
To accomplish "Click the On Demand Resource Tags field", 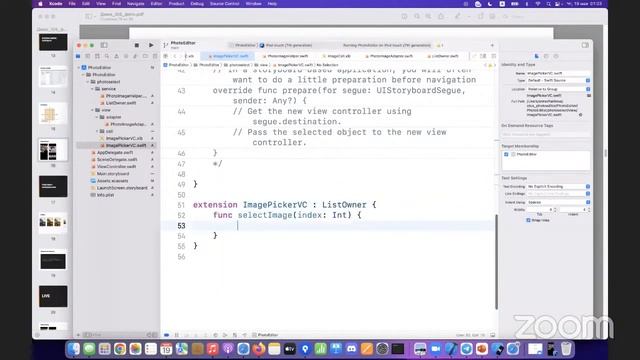I will pyautogui.click(x=546, y=134).
